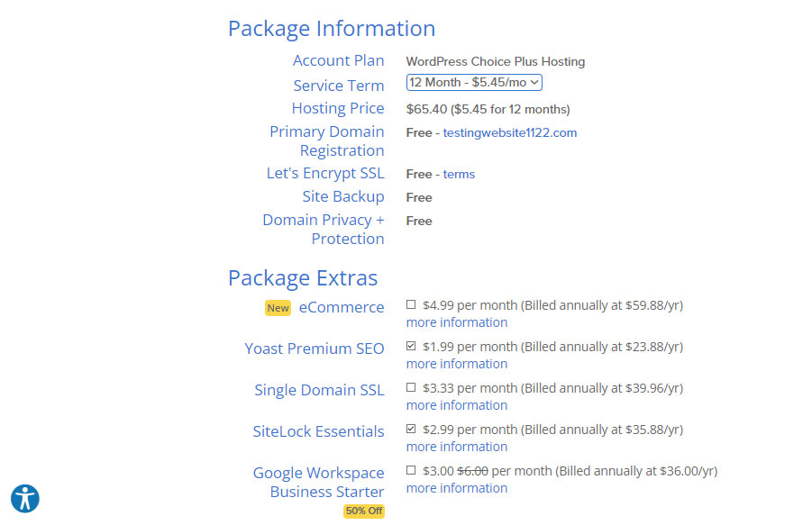Click the Google Workspace Business Starter label

click(318, 482)
